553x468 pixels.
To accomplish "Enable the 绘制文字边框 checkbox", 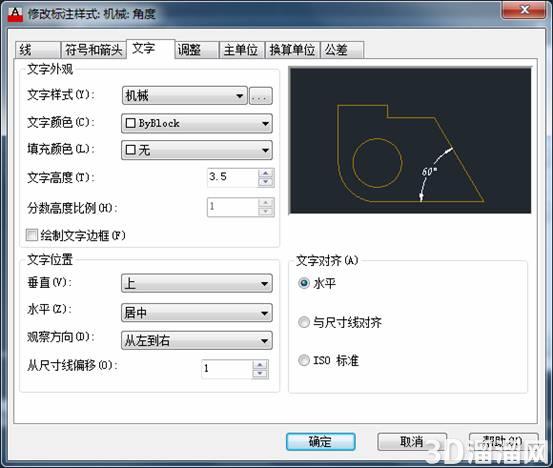I will pyautogui.click(x=32, y=235).
